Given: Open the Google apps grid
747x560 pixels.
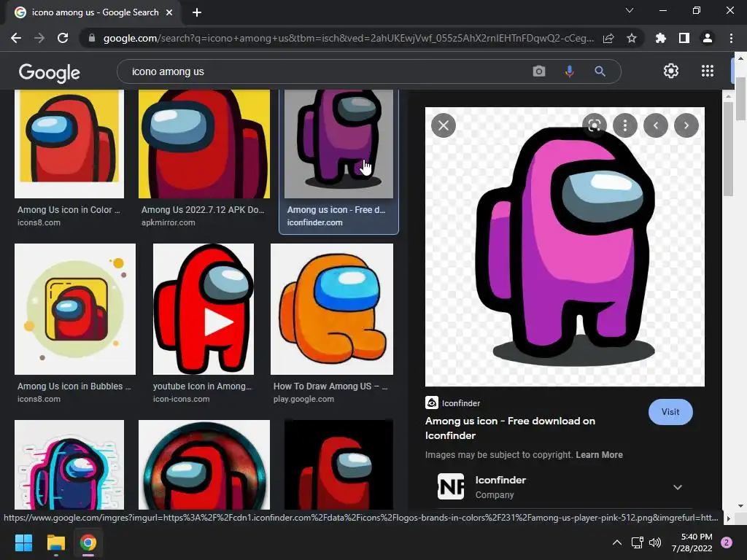Looking at the screenshot, I should pos(708,71).
